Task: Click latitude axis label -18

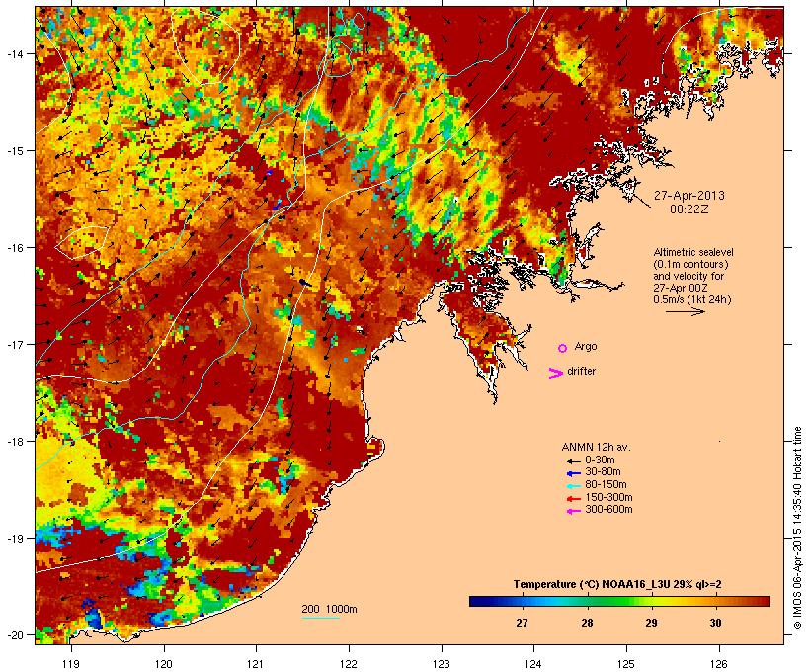Action: [x=15, y=442]
